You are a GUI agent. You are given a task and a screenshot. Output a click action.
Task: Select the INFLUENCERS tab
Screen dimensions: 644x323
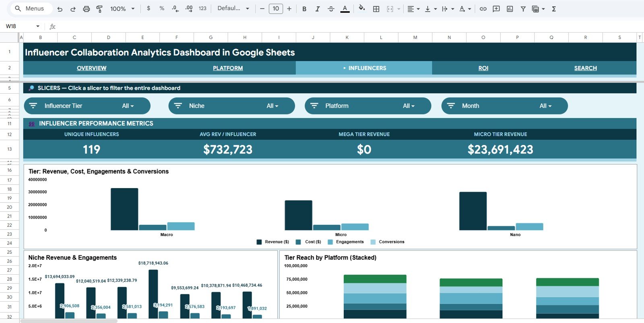[364, 68]
